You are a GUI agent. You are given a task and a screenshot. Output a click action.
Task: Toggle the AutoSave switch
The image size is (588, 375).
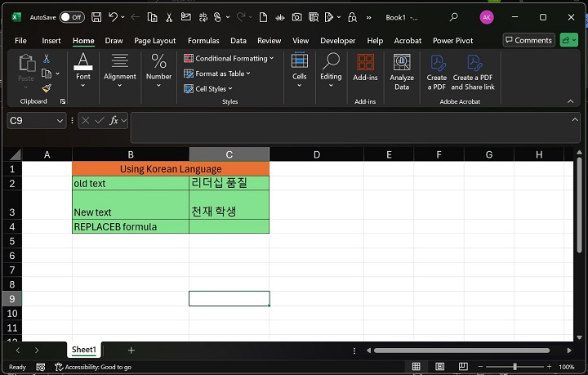pos(71,17)
